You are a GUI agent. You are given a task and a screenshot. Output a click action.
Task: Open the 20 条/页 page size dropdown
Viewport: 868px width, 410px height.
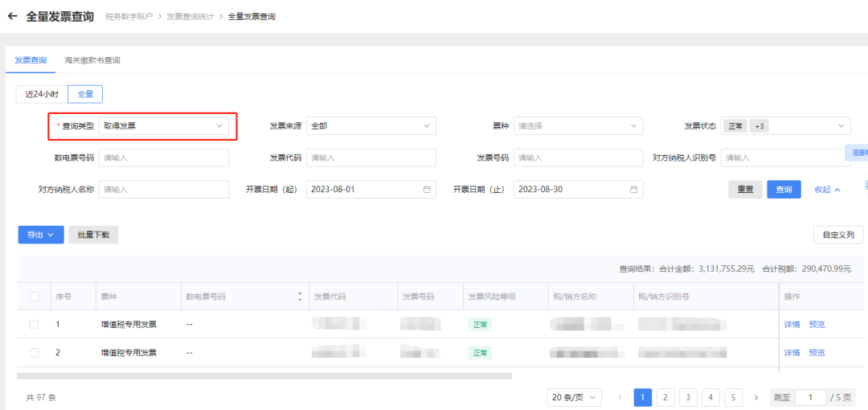click(575, 397)
